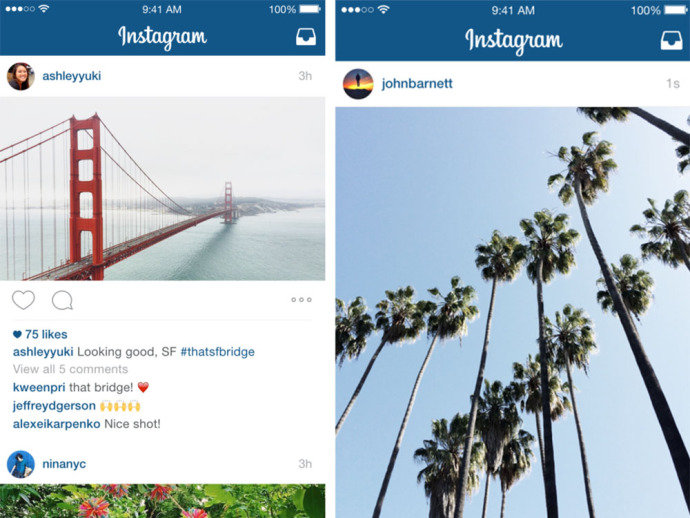
Task: Open ninanyc's profile avatar
Action: (21, 464)
